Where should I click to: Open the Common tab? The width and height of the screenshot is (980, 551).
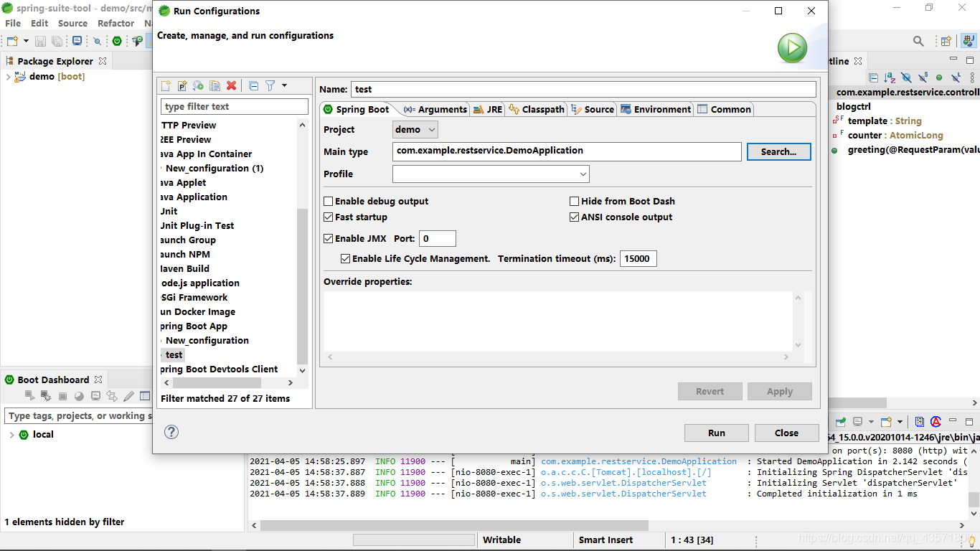click(725, 110)
